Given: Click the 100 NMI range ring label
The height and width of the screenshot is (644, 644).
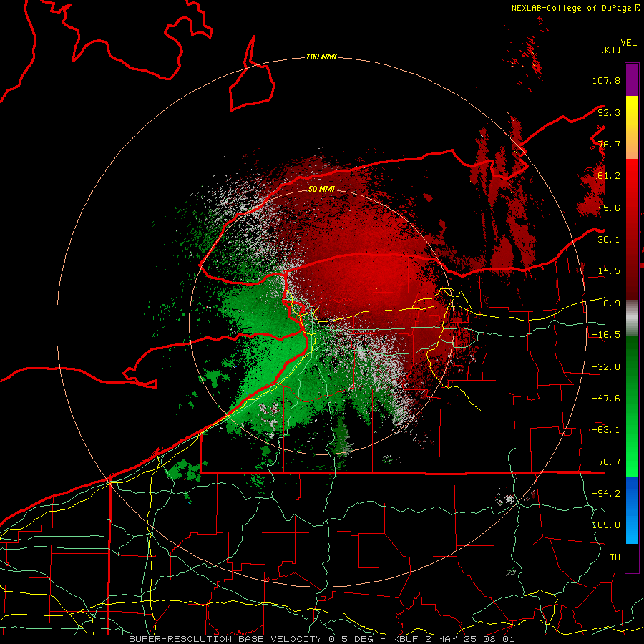Looking at the screenshot, I should (x=321, y=57).
